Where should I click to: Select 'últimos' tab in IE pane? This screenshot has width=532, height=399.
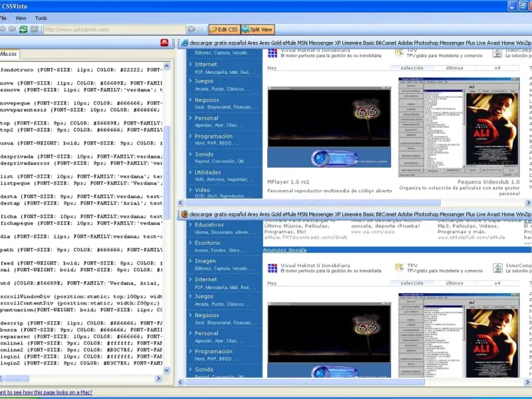coord(455,68)
